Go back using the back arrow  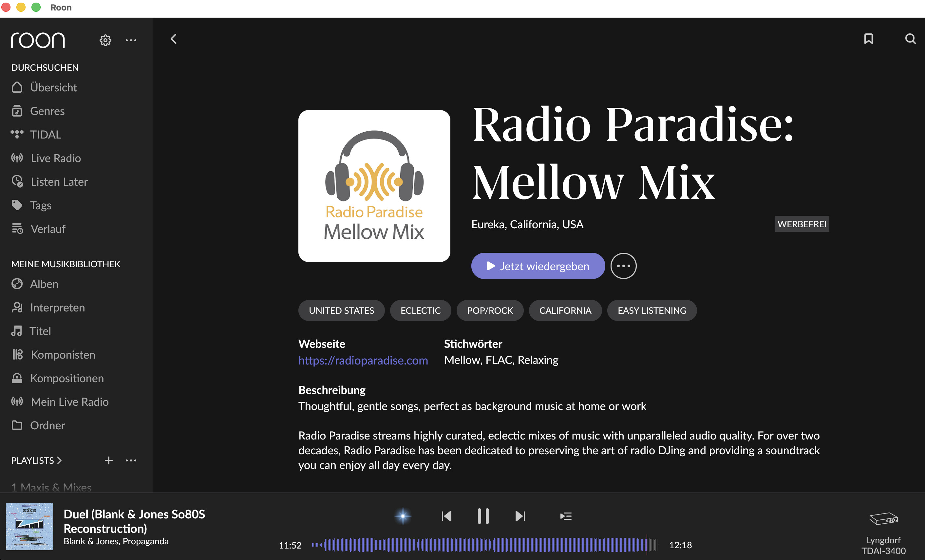pos(174,39)
